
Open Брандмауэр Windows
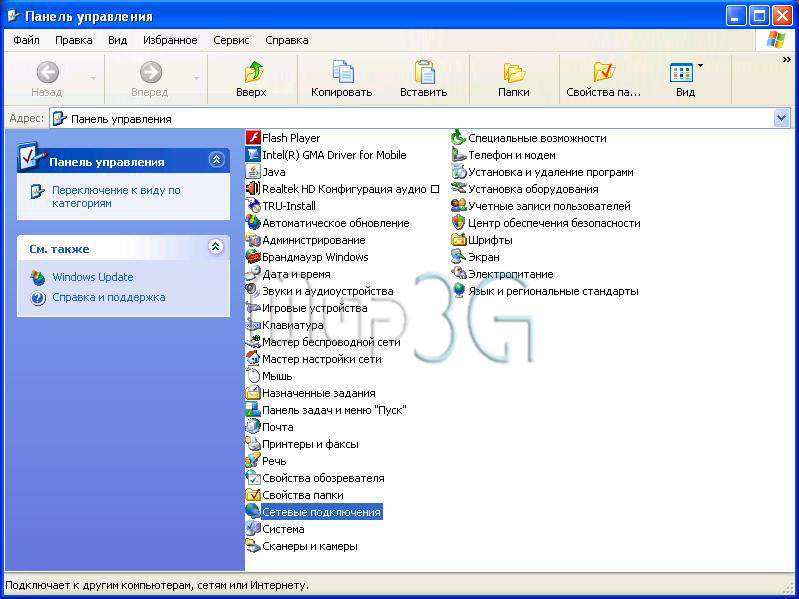click(x=307, y=257)
